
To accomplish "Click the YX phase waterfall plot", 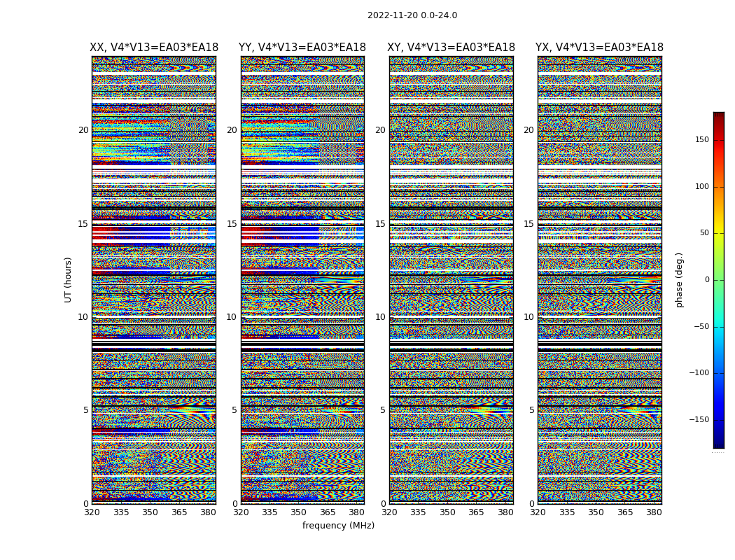I will [x=599, y=280].
